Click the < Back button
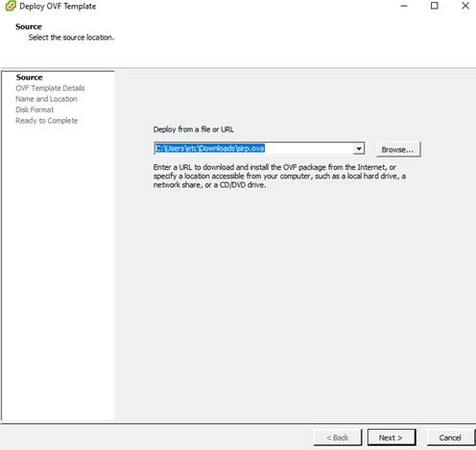The image size is (476, 450). click(338, 438)
